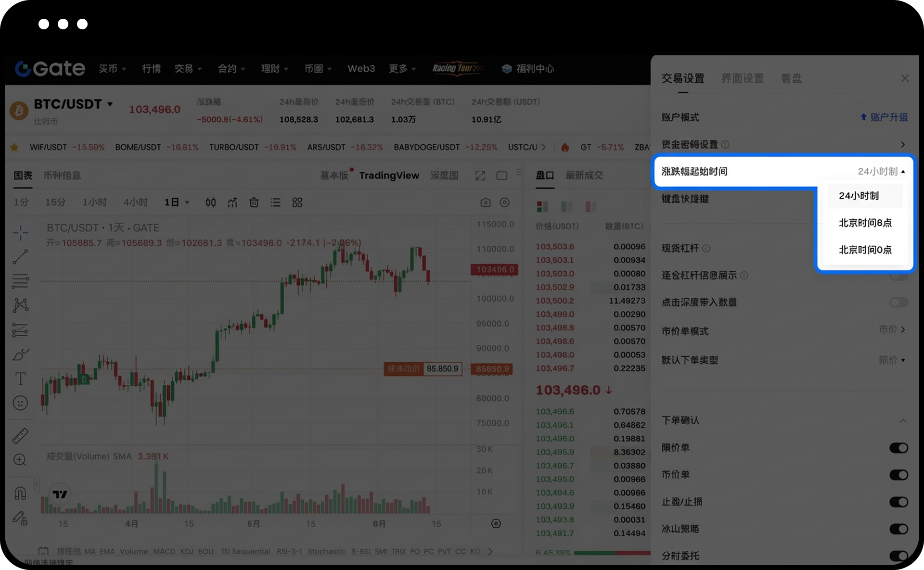Toggle the 限价单 confirmation switch

coord(898,448)
